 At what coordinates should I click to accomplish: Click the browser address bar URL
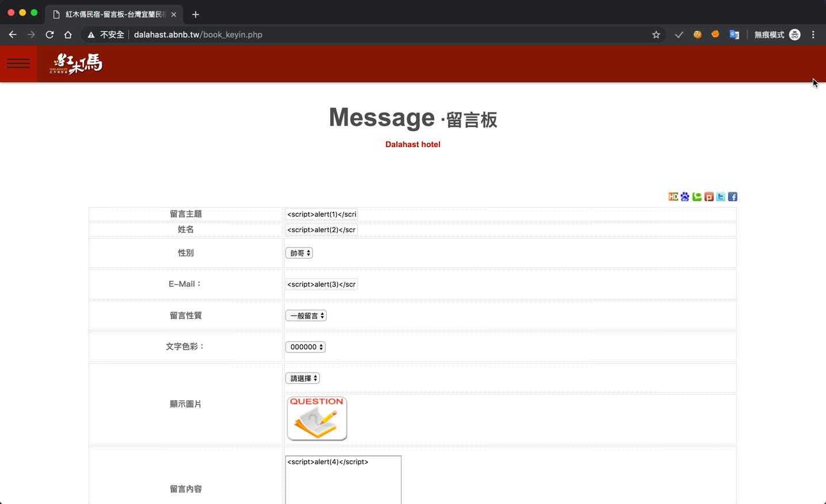[198, 34]
